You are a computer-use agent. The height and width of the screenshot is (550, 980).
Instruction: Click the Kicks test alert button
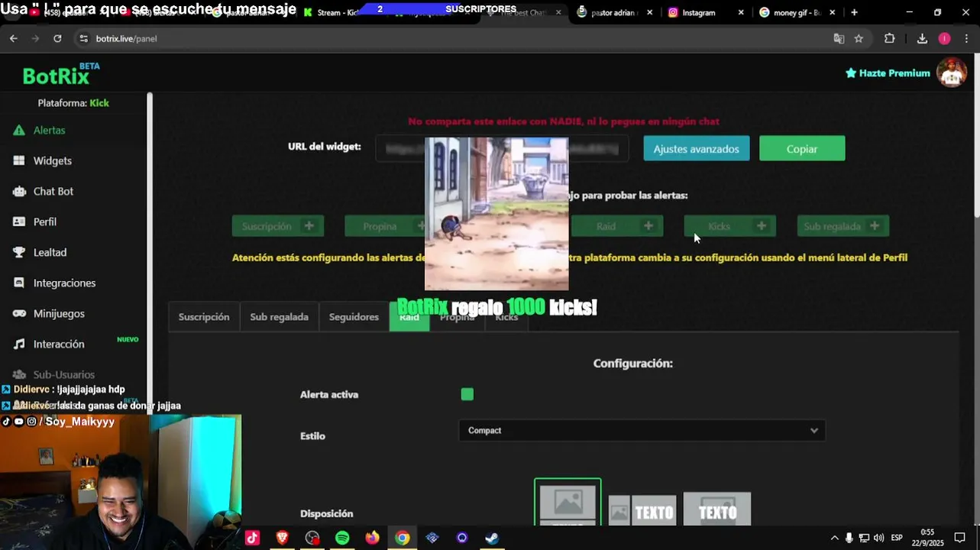click(x=730, y=226)
